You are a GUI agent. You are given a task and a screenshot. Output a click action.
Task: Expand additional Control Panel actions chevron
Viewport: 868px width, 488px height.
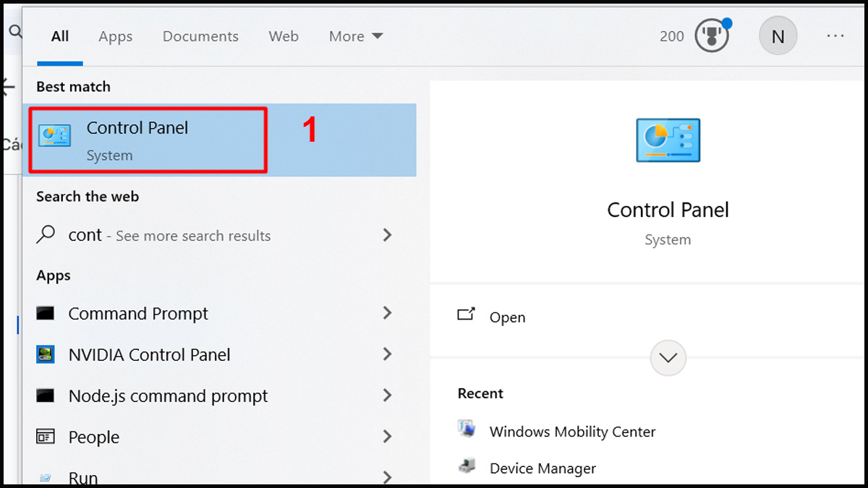pyautogui.click(x=668, y=357)
